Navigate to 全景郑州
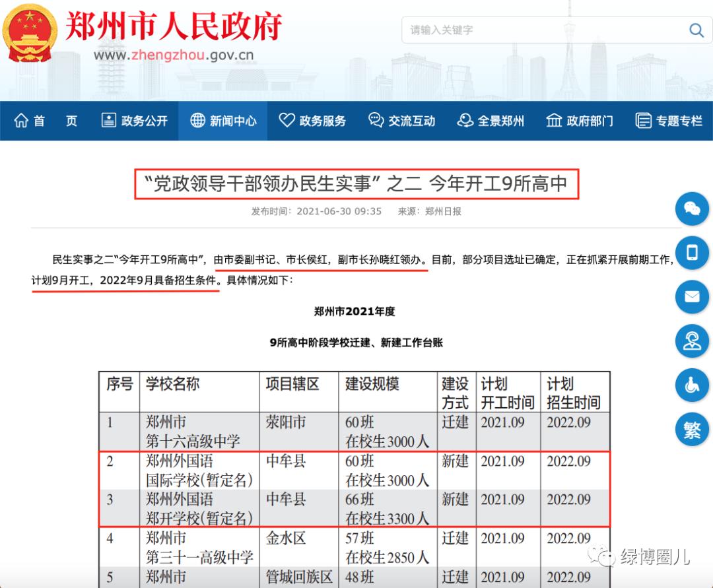The width and height of the screenshot is (713, 588). pos(491,121)
